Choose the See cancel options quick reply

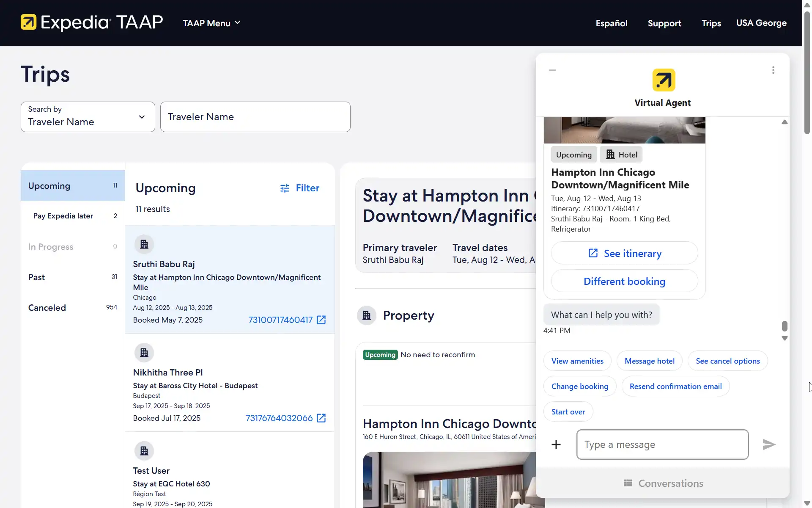728,361
